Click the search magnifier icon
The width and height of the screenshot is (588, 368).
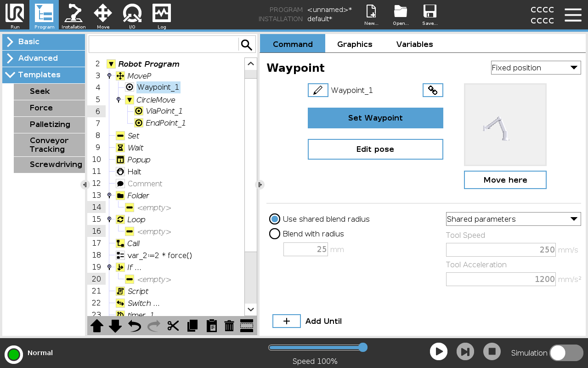coord(247,45)
